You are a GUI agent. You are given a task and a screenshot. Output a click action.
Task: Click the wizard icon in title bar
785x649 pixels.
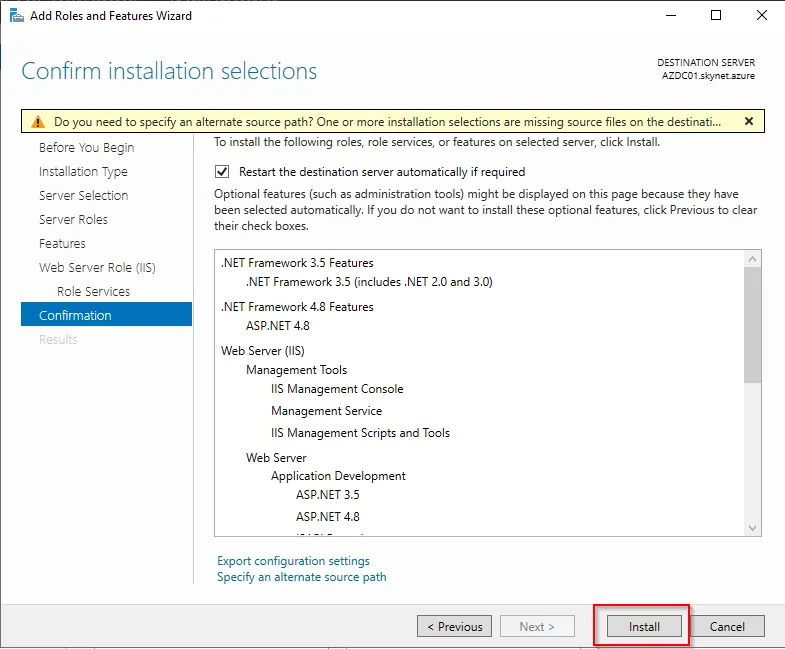(x=17, y=16)
